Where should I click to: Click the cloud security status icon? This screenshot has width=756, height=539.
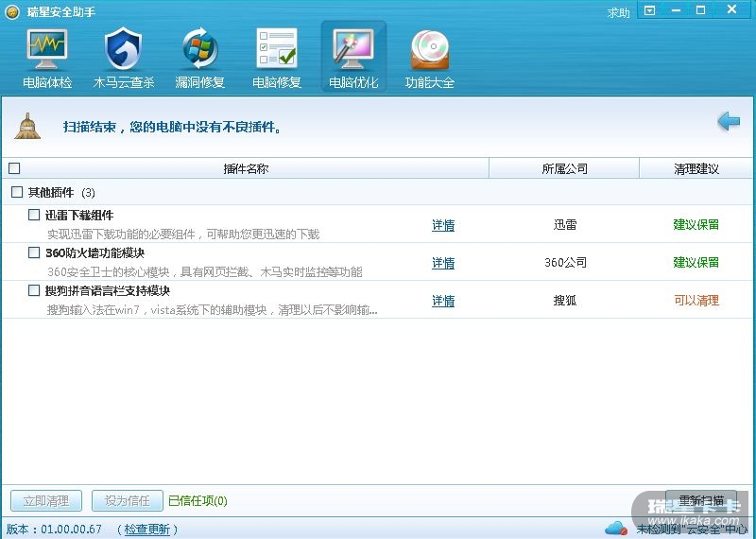click(616, 529)
